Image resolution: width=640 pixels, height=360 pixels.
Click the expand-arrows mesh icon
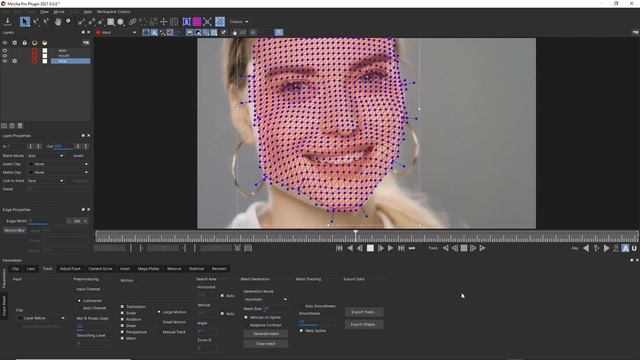coord(207,22)
